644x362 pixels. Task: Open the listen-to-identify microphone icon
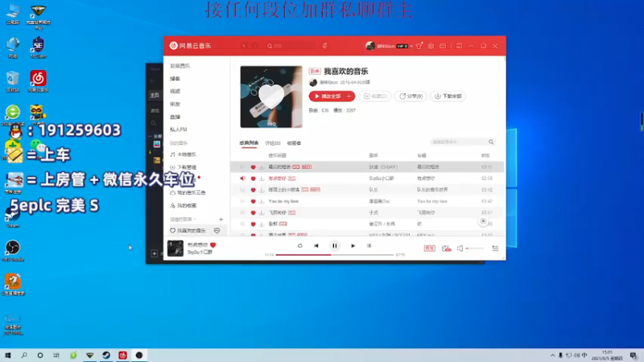[x=324, y=46]
